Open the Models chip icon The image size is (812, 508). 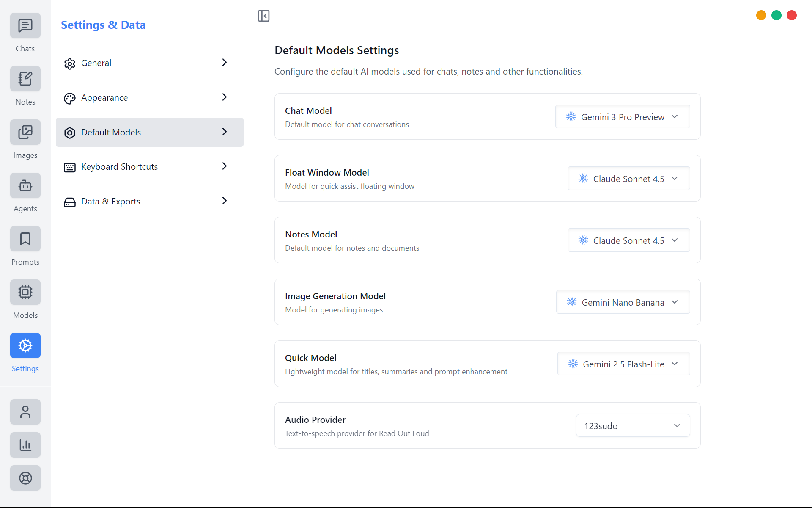coord(25,293)
